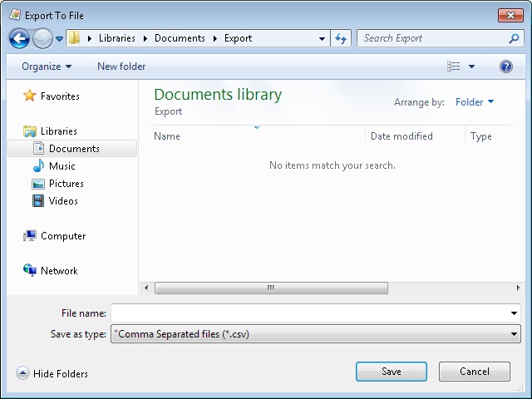
Task: Click the Hide Folders arrow icon
Action: 22,373
